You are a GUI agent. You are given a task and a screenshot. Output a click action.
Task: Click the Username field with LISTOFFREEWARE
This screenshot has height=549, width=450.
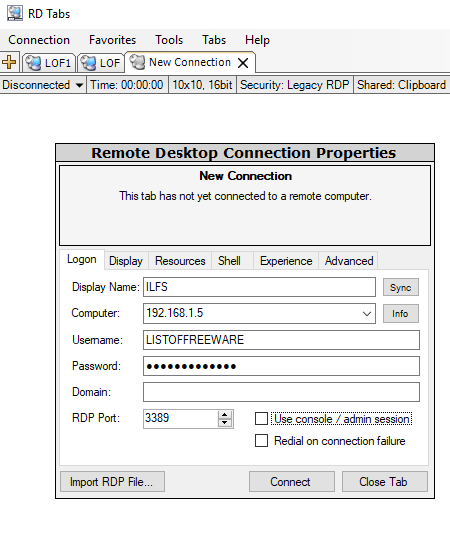pos(281,340)
